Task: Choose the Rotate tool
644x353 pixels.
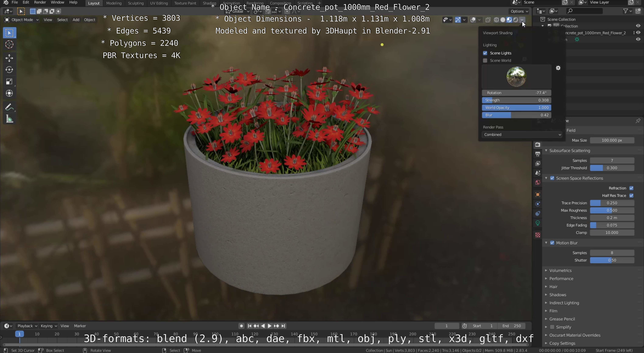Action: (x=9, y=70)
